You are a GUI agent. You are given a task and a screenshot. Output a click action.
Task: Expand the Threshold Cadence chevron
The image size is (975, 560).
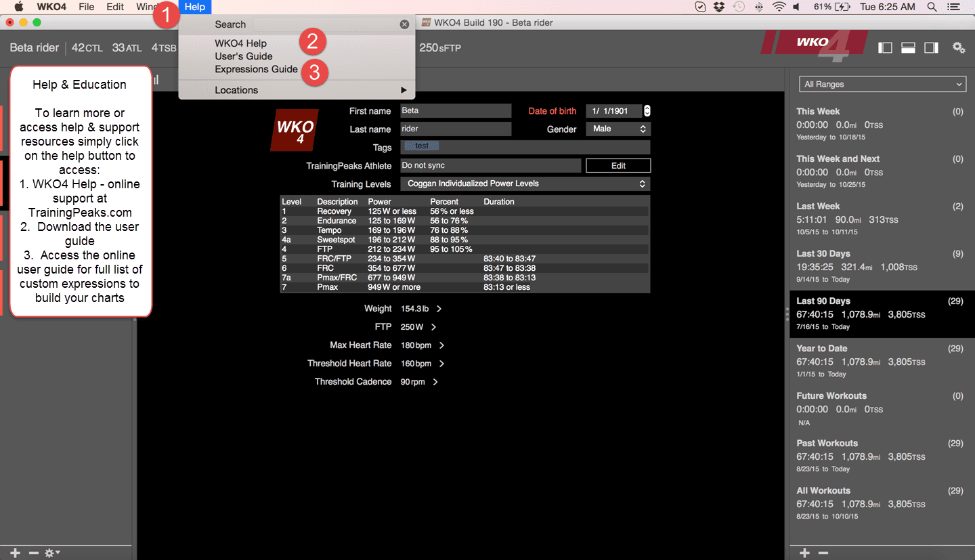coord(435,382)
